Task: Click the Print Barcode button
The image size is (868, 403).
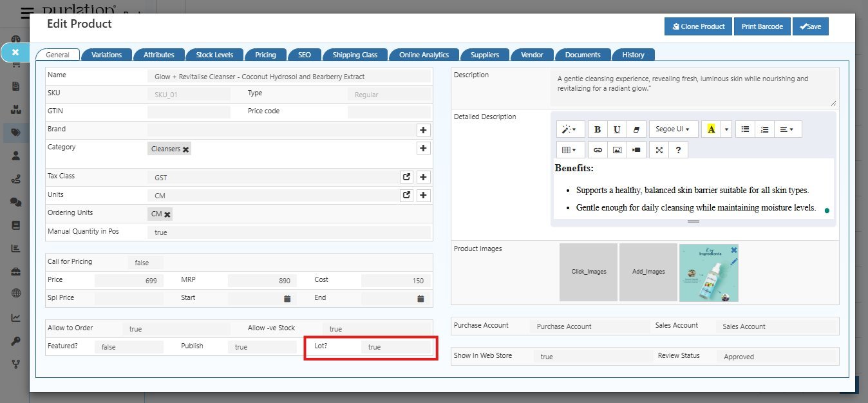Action: click(x=762, y=26)
